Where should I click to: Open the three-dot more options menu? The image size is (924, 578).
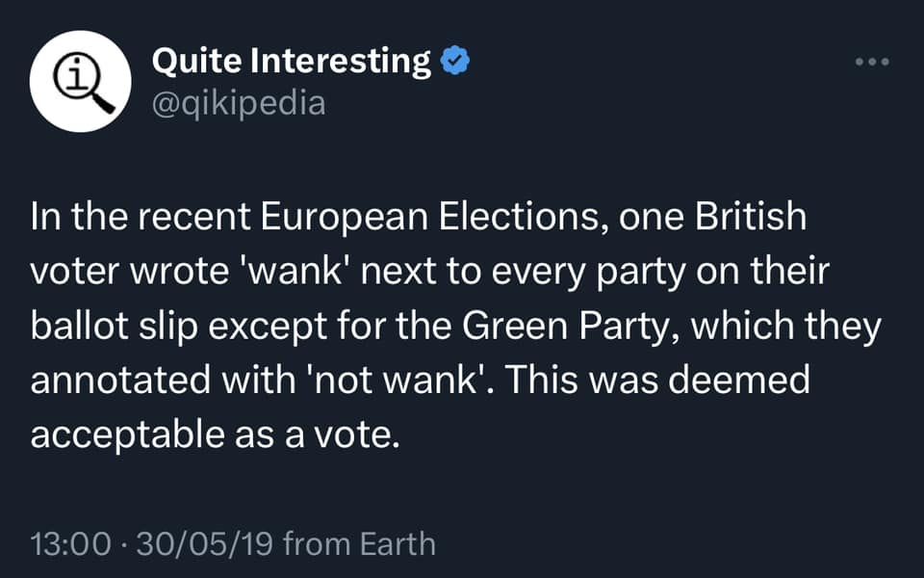point(873,62)
